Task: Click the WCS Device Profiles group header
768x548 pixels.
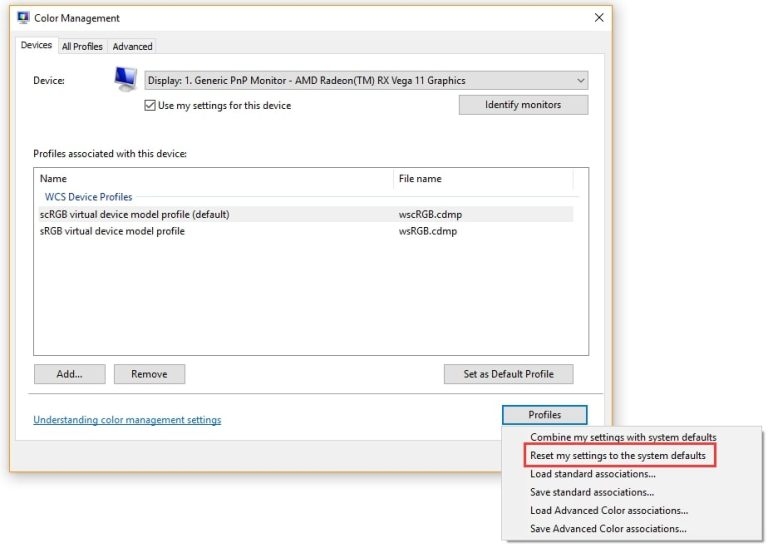Action: click(x=88, y=197)
